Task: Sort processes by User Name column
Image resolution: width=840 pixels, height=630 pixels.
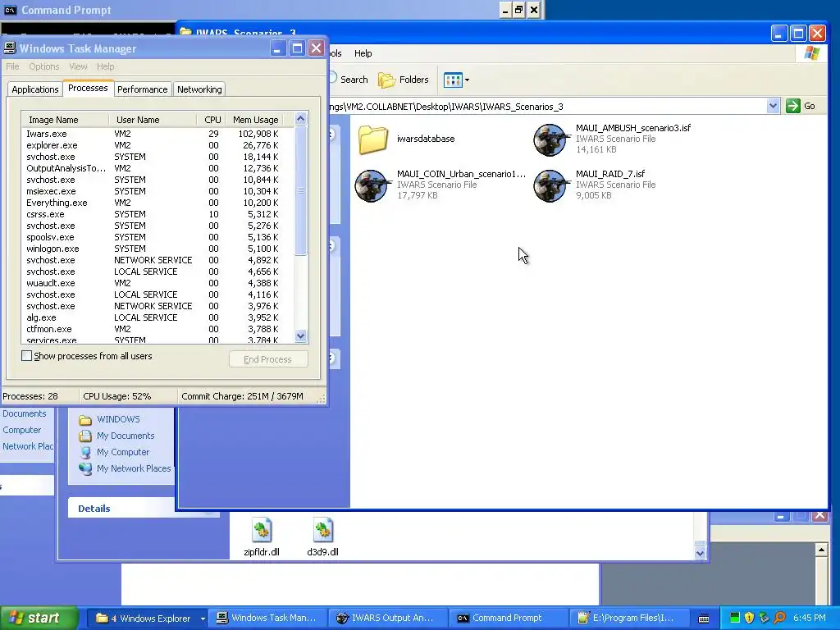Action: [153, 120]
